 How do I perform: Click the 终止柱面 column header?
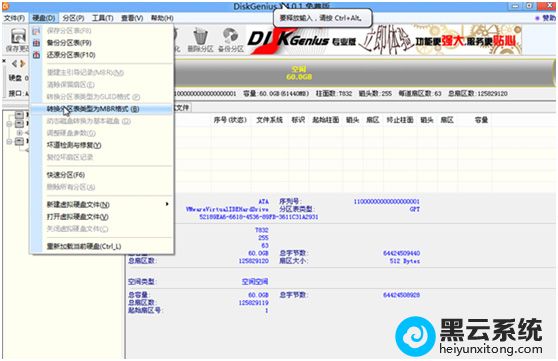pos(400,120)
